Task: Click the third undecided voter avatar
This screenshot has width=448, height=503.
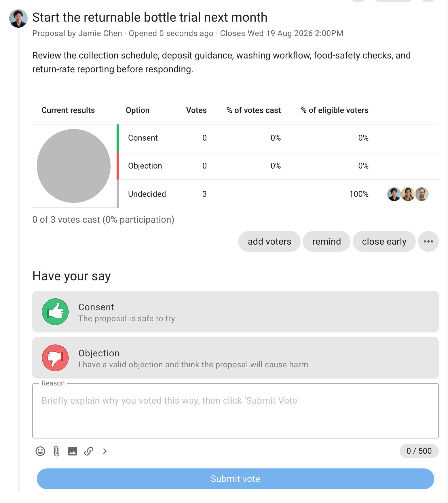Action: 422,194
